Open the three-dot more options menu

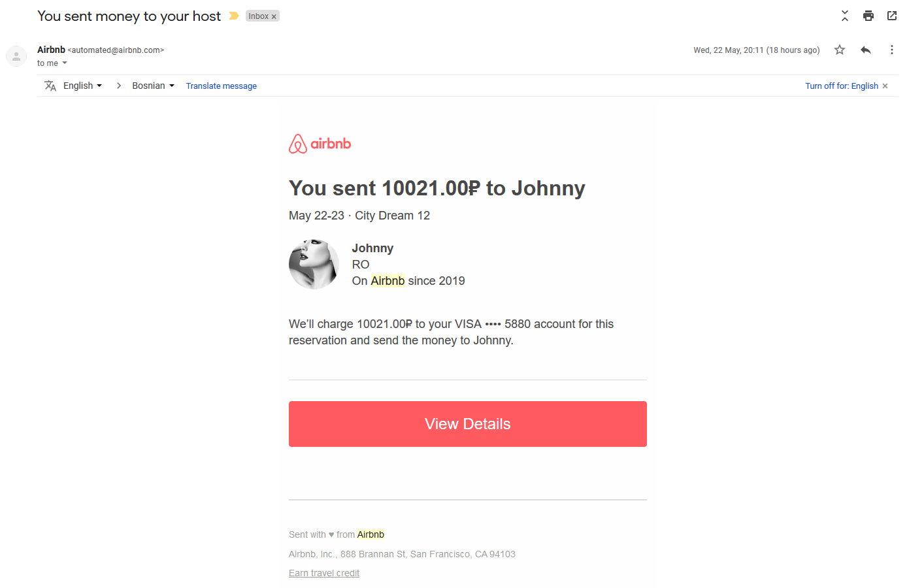click(x=891, y=50)
